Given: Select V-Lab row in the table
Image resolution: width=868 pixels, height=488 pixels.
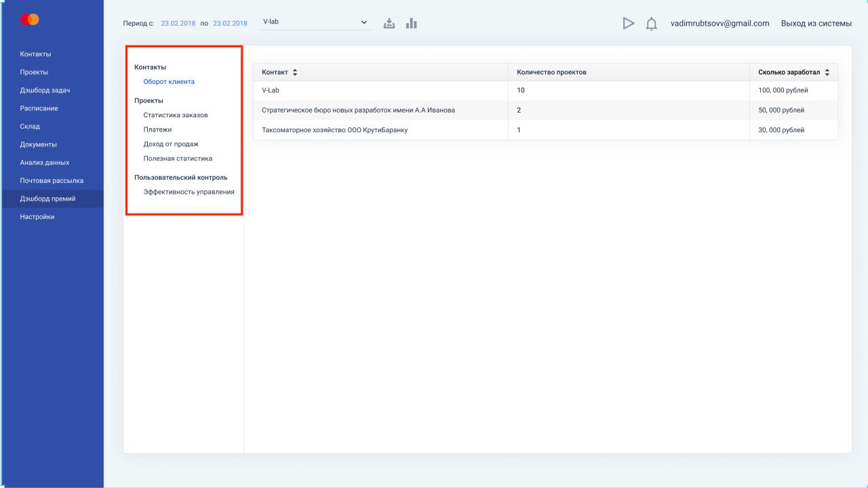Looking at the screenshot, I should point(546,90).
